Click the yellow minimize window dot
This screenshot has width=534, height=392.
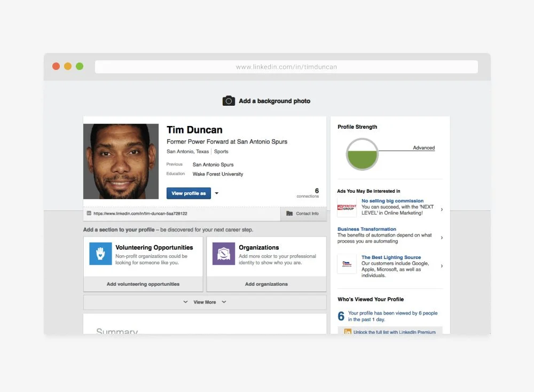(68, 66)
